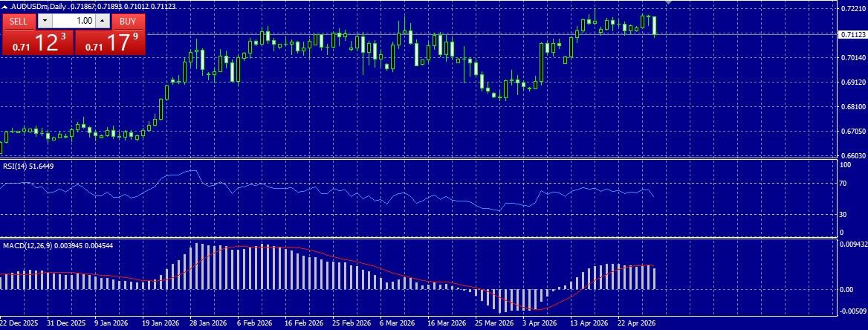Image resolution: width=868 pixels, height=330 pixels.
Task: Click the 16 Feb 2026 date label
Action: (x=304, y=323)
